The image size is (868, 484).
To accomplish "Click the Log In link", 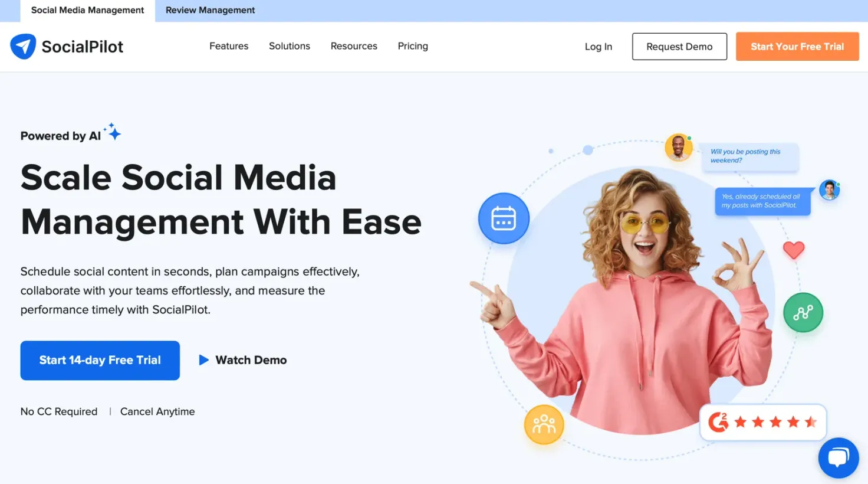I will 599,47.
